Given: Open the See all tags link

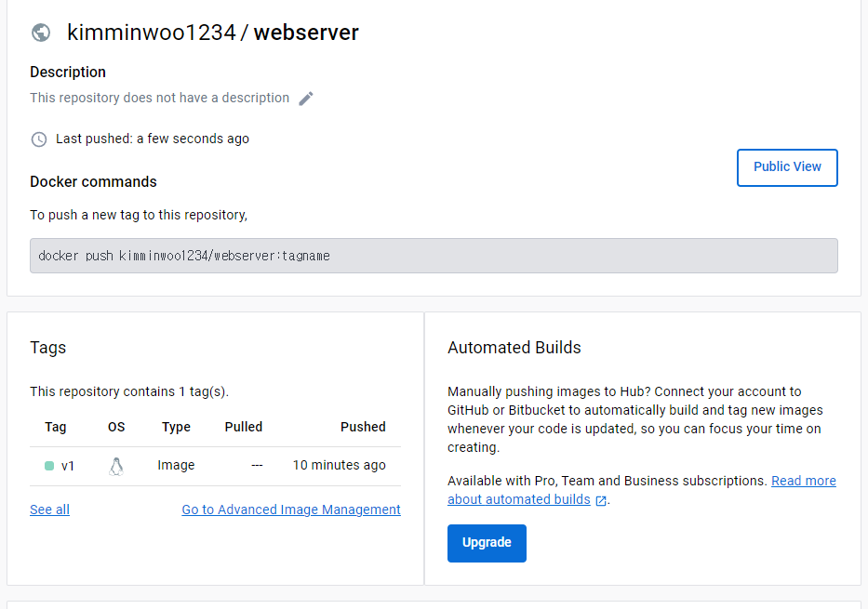Looking at the screenshot, I should (50, 510).
